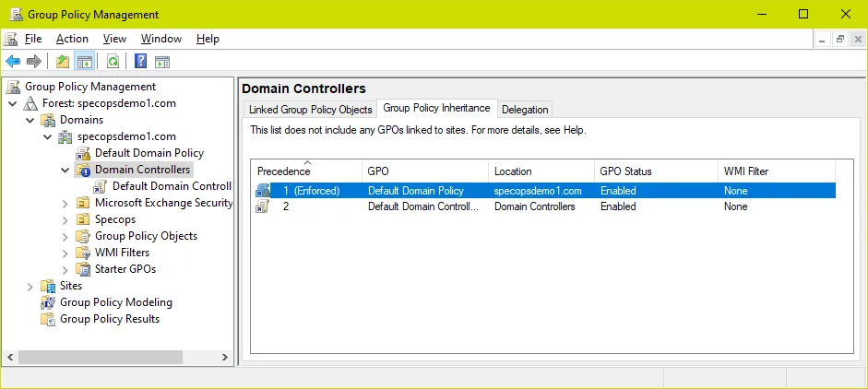This screenshot has height=389, width=868.
Task: Click the "specopsdemo1.com" Location cell
Action: tap(538, 191)
